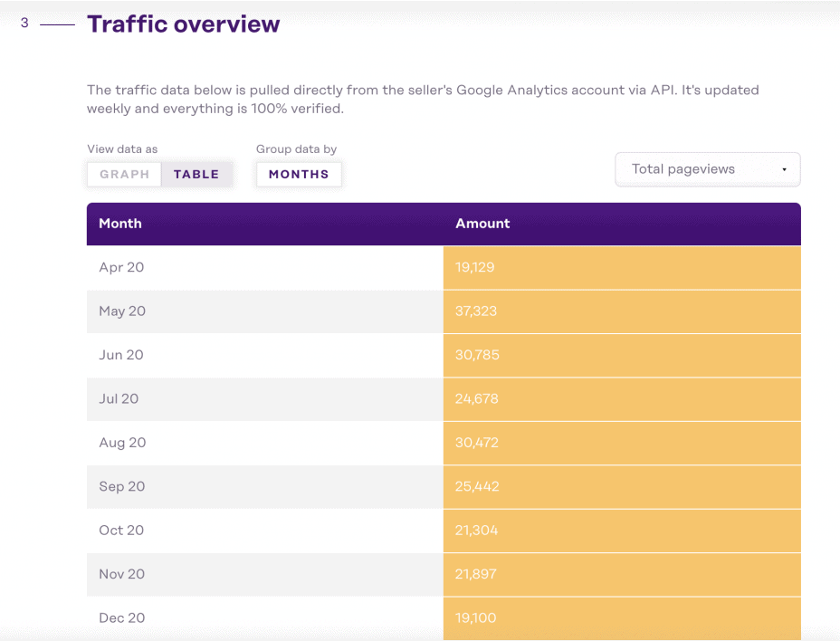Keep the TABLE view selected
Screen dimensions: 840x641
tap(196, 174)
